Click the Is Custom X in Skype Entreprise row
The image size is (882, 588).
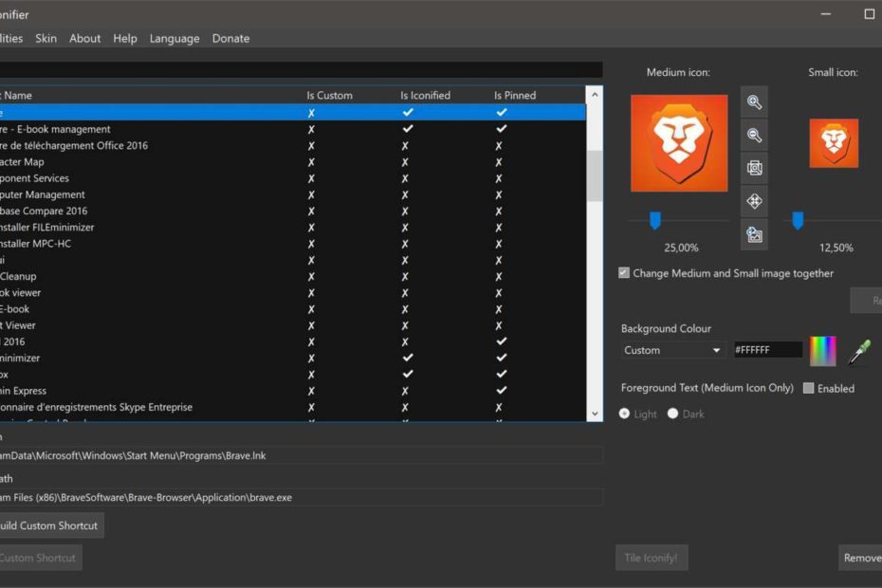311,407
